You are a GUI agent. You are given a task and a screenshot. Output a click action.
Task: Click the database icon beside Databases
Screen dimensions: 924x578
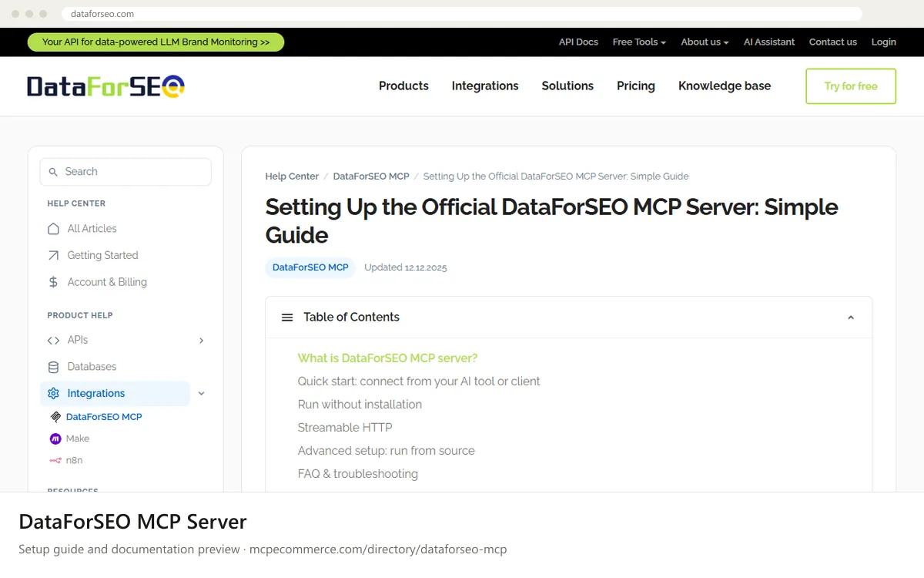coord(53,367)
